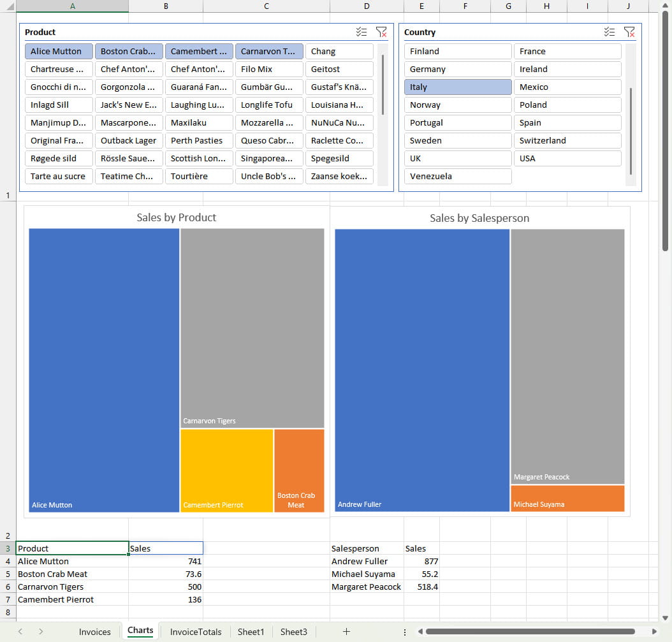Toggle multi-select in the Country slicer
The width and height of the screenshot is (672, 642).
pyautogui.click(x=609, y=32)
